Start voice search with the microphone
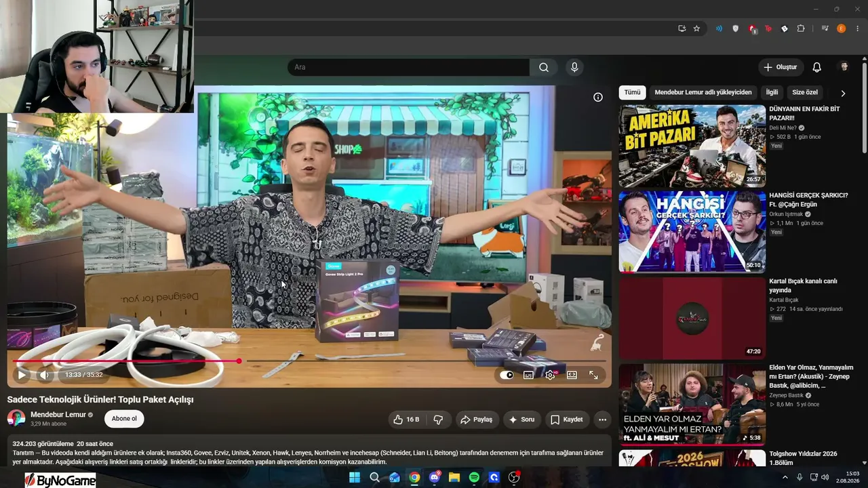Image resolution: width=868 pixels, height=488 pixels. [x=574, y=67]
